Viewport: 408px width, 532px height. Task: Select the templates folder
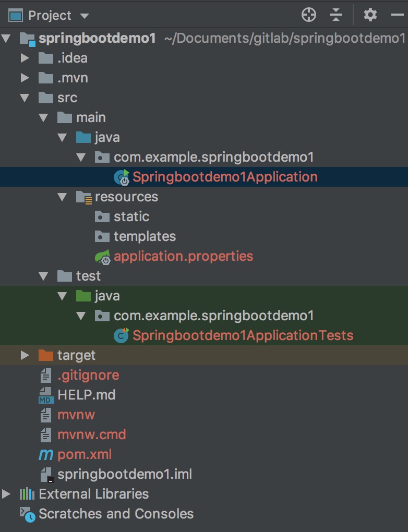(x=145, y=236)
